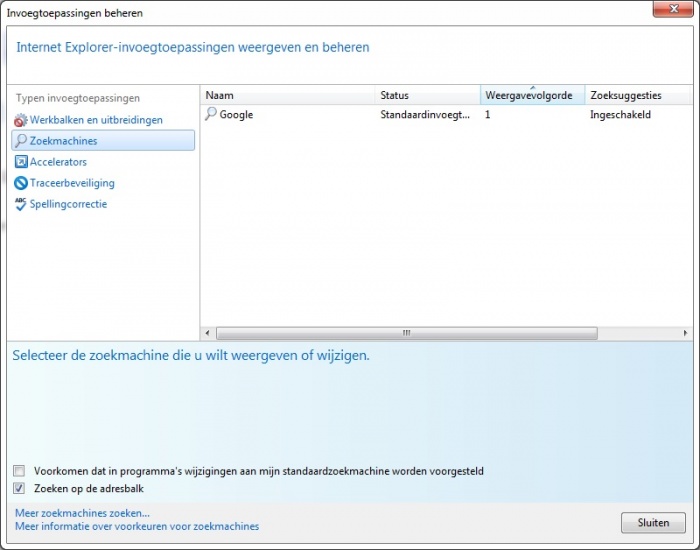The height and width of the screenshot is (550, 700).
Task: Click the horizontal scrollbar left arrow
Action: (207, 333)
